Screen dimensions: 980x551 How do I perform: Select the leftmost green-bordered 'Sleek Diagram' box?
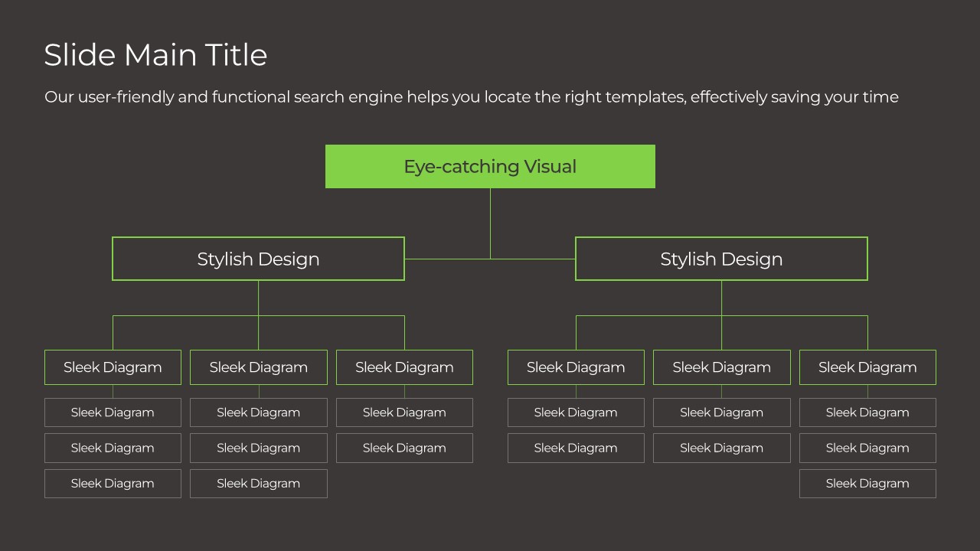tap(113, 367)
